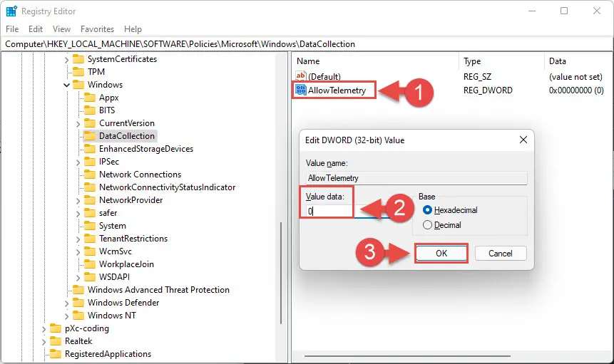
Task: Expand the IPSec key
Action: [78, 162]
